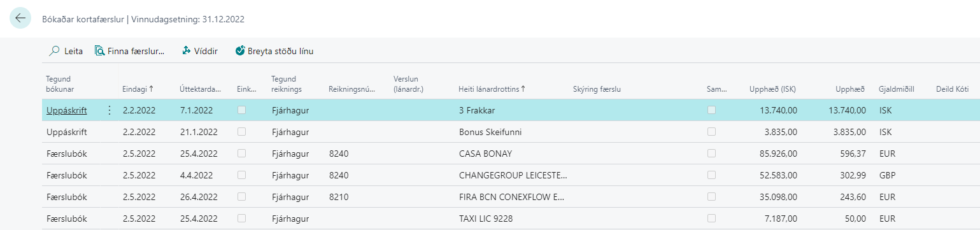Open the Uppáskrift link in first row
The height and width of the screenshot is (230, 980).
(67, 110)
